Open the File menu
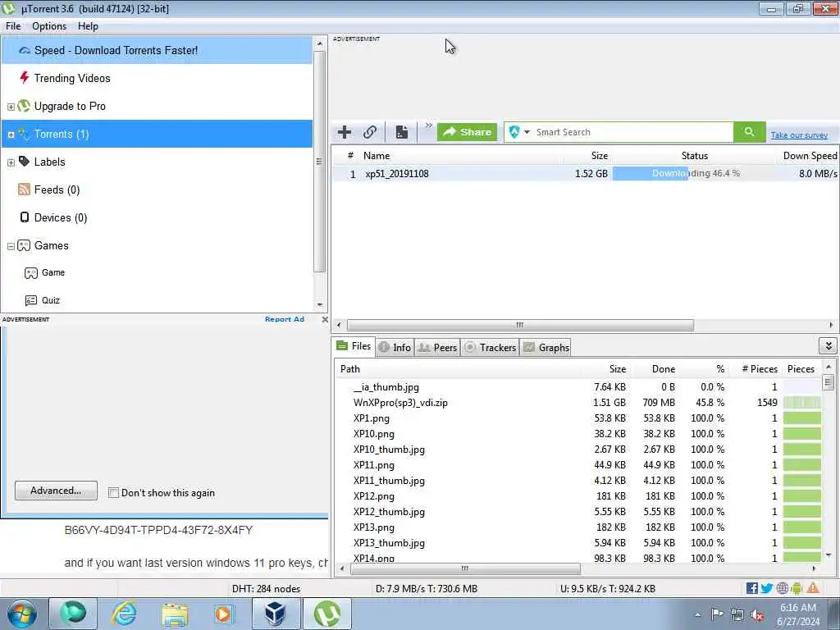The height and width of the screenshot is (630, 840). click(13, 26)
